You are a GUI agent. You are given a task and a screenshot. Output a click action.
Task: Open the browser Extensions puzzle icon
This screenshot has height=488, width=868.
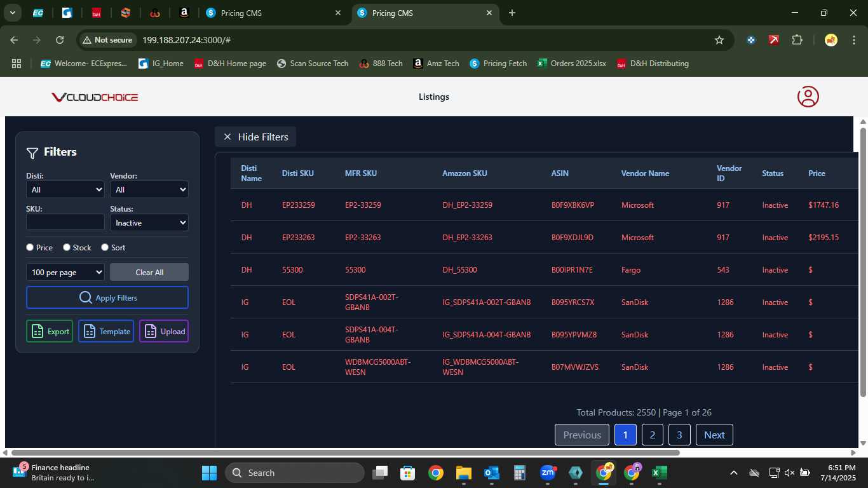tap(797, 40)
